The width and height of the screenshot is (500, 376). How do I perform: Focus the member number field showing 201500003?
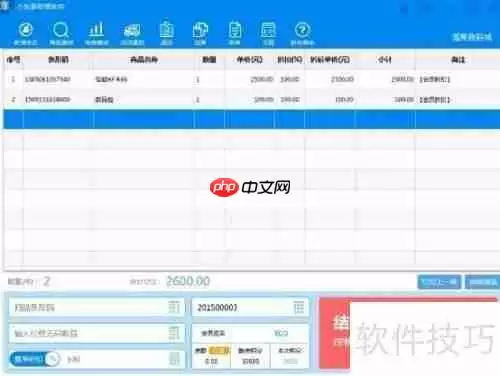click(x=250, y=307)
